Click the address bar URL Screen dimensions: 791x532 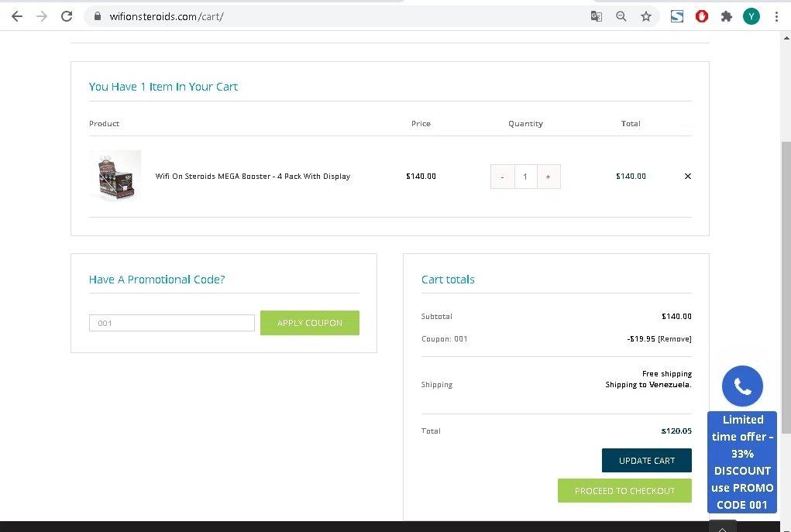click(x=167, y=16)
